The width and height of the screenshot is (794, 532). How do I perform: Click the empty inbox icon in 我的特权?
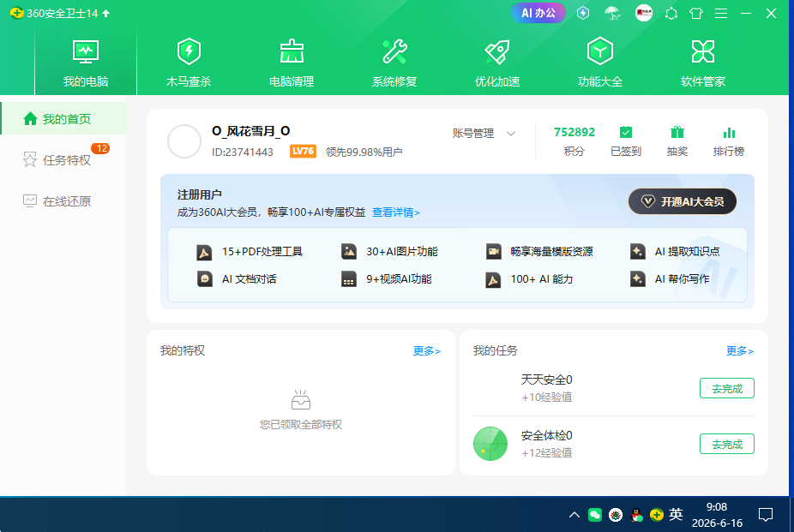tap(301, 399)
